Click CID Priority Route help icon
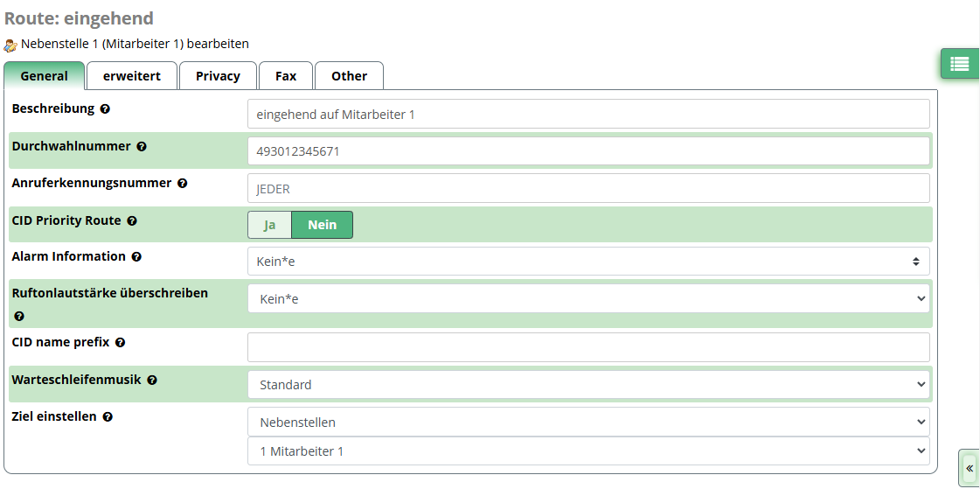 pos(132,221)
